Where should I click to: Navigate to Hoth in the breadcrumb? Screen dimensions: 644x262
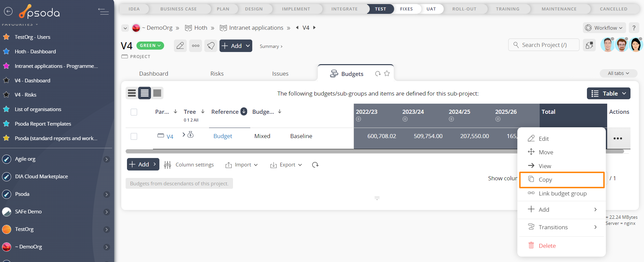pyautogui.click(x=201, y=28)
